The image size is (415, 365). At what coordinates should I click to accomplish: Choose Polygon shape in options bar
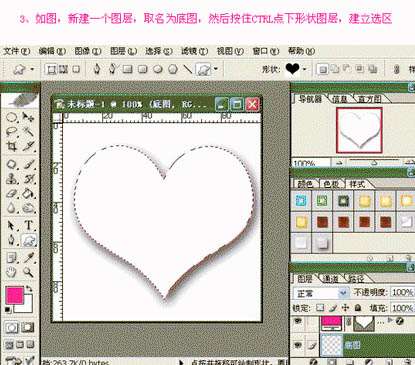click(173, 69)
